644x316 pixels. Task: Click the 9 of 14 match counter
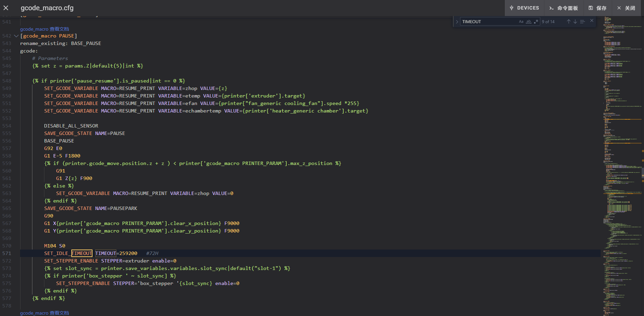pos(548,21)
